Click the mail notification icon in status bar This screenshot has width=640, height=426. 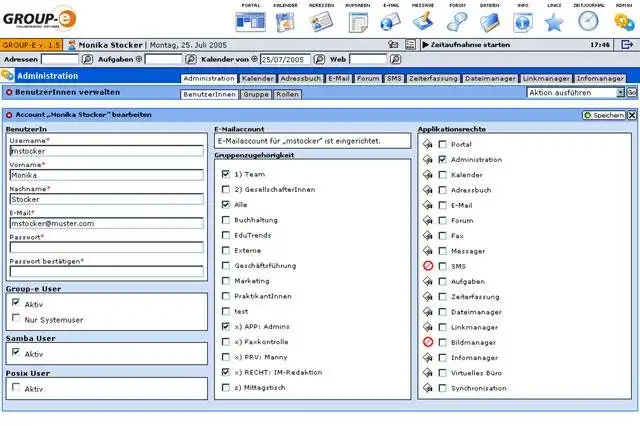coord(393,44)
